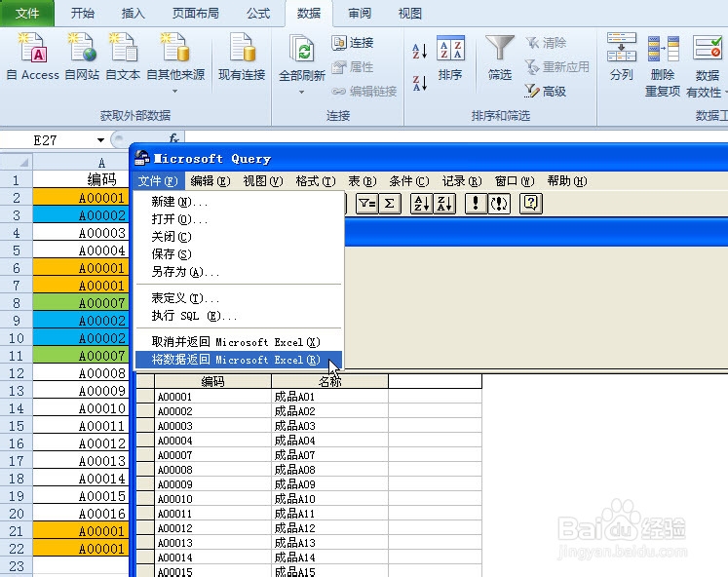Choose 将数据返回 Microsoft Excel(R)
Image resolution: width=728 pixels, height=577 pixels.
coord(239,360)
